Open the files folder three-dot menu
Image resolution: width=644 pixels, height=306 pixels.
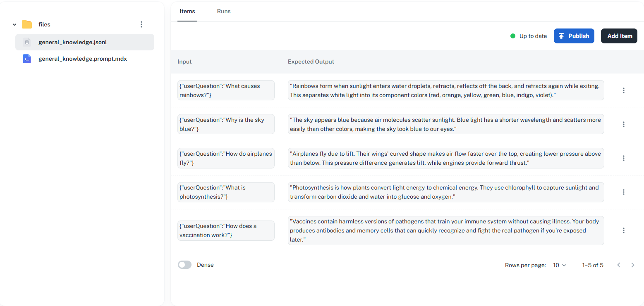(x=141, y=24)
